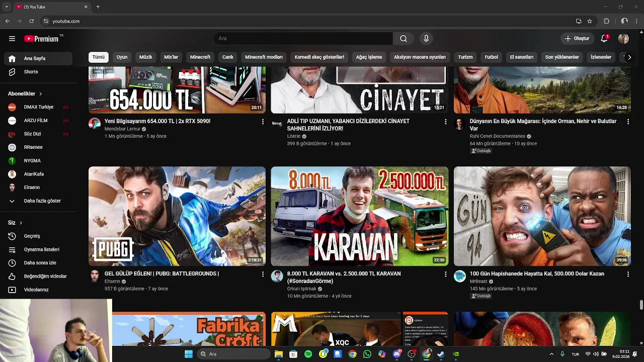Open options for the 100 Gün Hapishanede video
Viewport: 644px width, 362px height.
click(628, 274)
